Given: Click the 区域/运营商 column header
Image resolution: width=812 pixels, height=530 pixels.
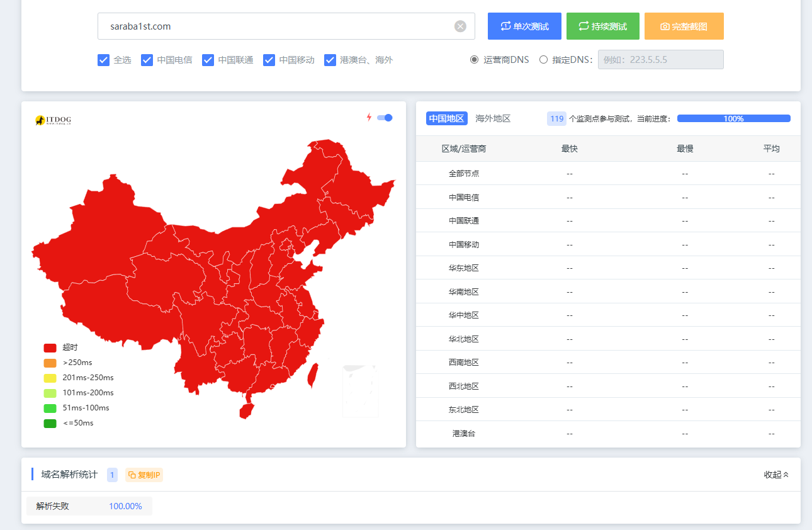Looking at the screenshot, I should [x=464, y=149].
